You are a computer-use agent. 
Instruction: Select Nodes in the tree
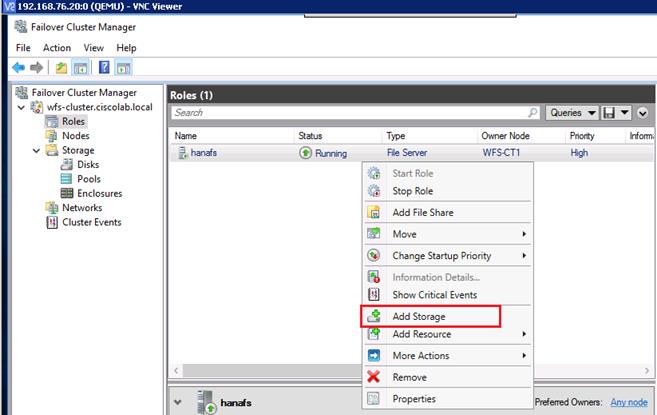coord(76,136)
